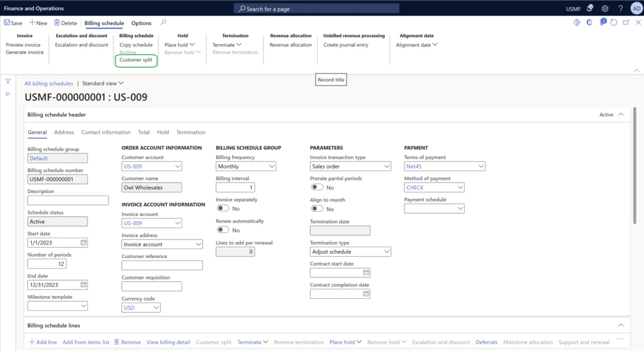Collapse the Billing schedule header section
Viewport: 644px width, 351px height.
click(x=621, y=114)
